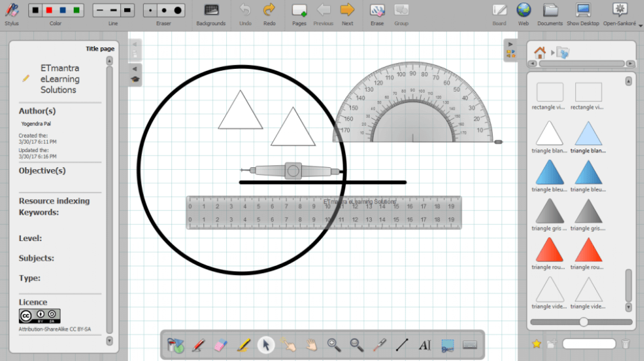
Task: Select the first red triangle rouge thumbnail
Action: [x=549, y=250]
